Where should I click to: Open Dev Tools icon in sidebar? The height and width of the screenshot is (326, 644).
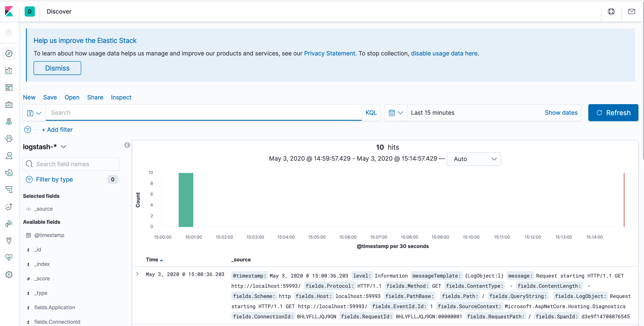[x=9, y=241]
